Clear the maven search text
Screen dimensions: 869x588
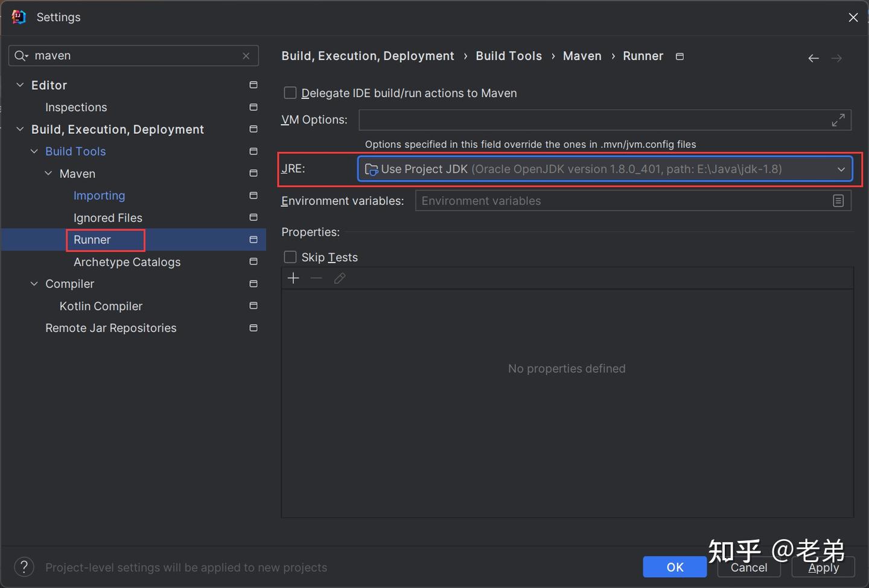click(246, 56)
